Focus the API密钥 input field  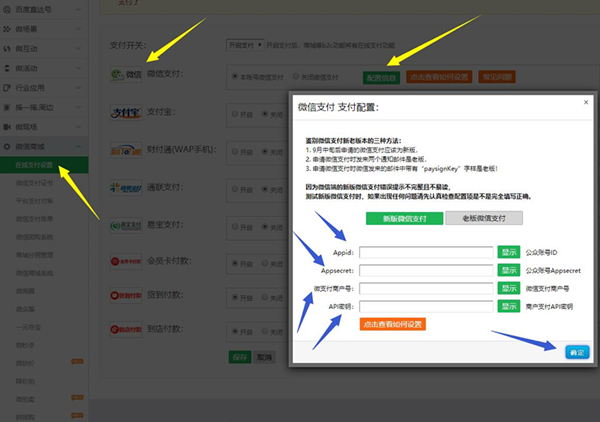click(x=426, y=306)
